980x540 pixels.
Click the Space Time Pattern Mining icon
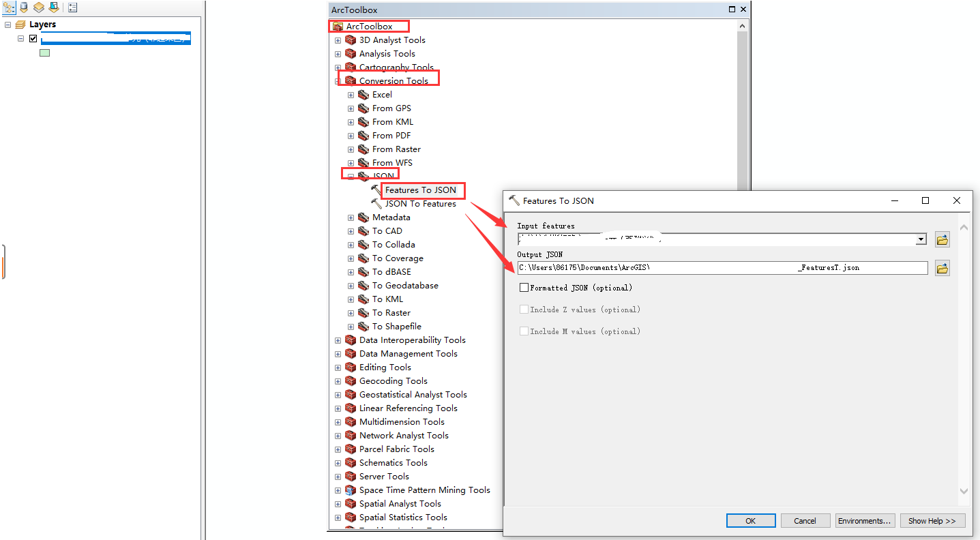[351, 490]
